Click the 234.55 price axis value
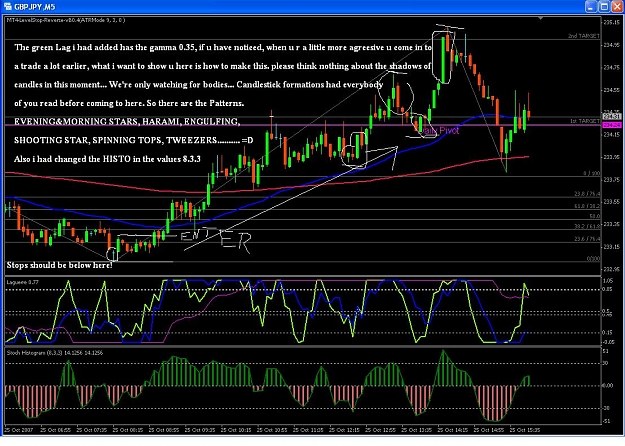The image size is (625, 446). pos(611,90)
